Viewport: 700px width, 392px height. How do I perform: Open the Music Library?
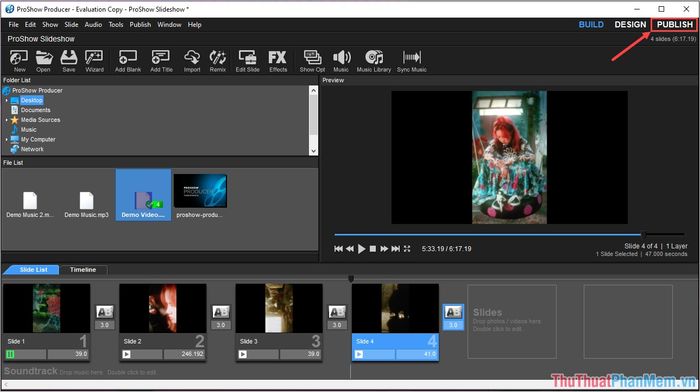374,61
